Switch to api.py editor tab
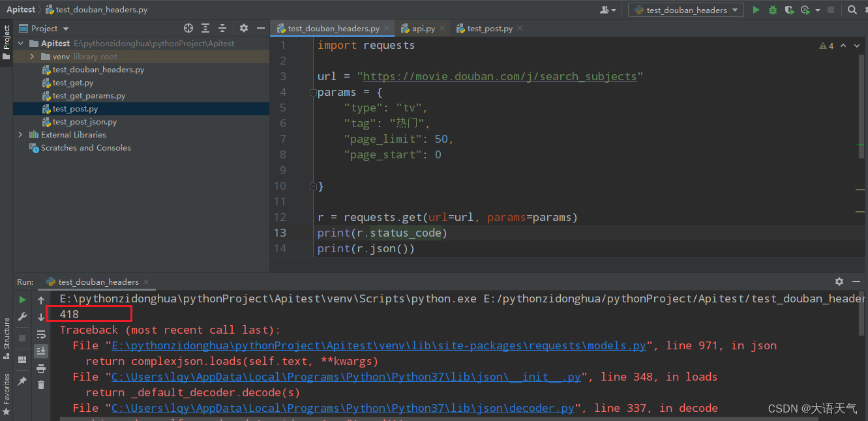Viewport: 868px width, 421px height. pyautogui.click(x=423, y=29)
